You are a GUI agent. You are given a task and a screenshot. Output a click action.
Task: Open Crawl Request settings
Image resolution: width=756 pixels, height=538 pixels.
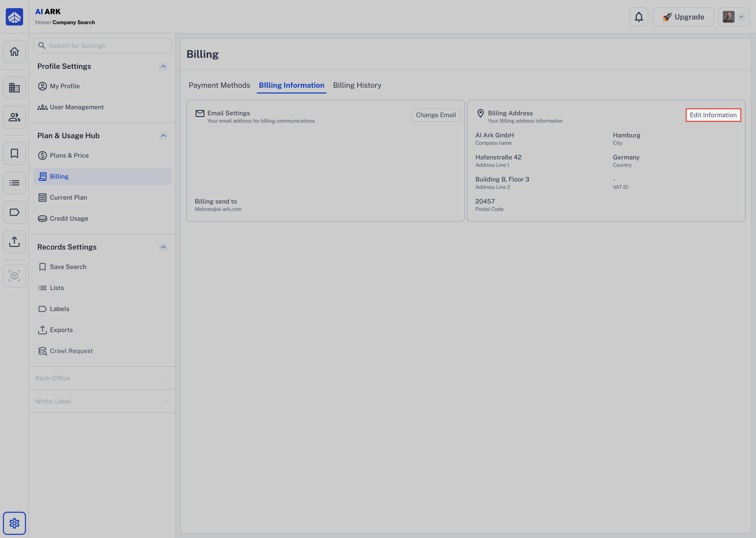(102, 351)
